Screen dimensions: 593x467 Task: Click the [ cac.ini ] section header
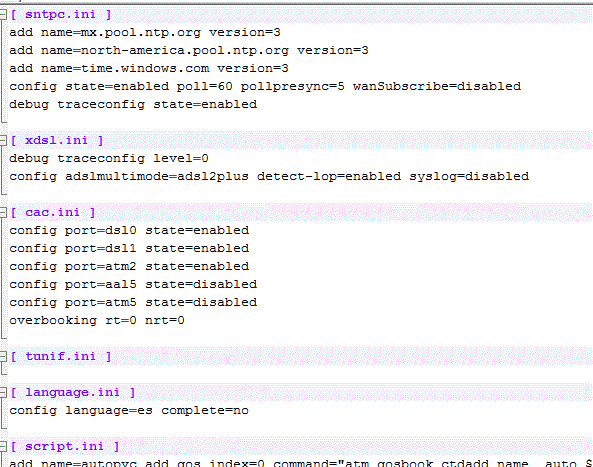pyautogui.click(x=53, y=213)
